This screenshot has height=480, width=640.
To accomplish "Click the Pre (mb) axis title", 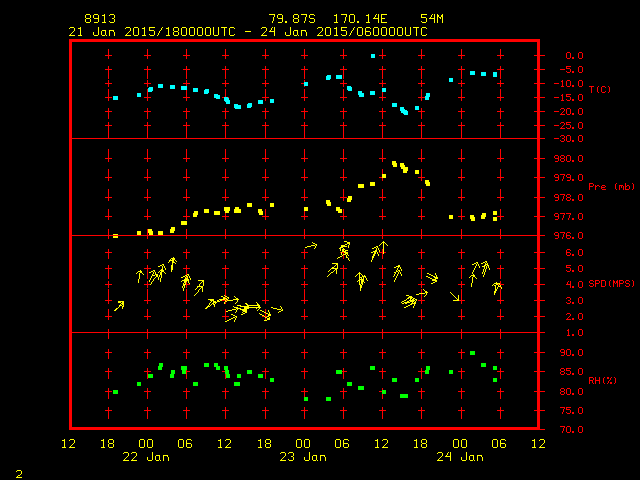I will pos(611,187).
